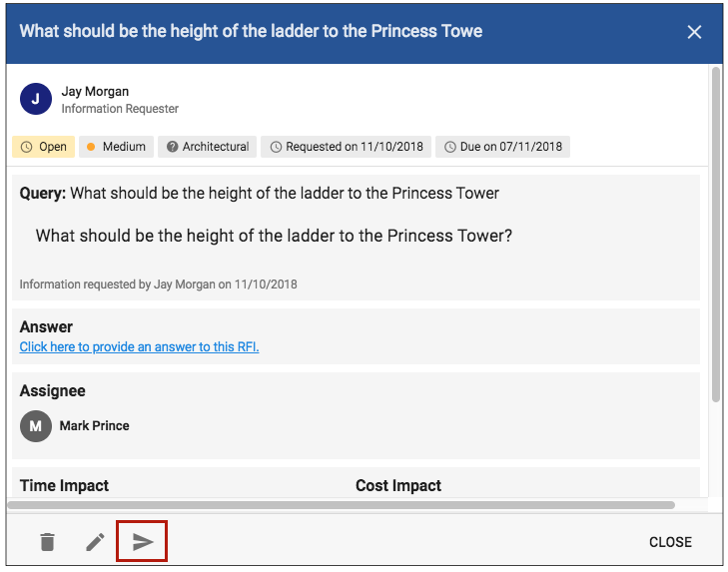The image size is (728, 572).
Task: Click the Due on 07/11/2018 chip
Action: (503, 147)
